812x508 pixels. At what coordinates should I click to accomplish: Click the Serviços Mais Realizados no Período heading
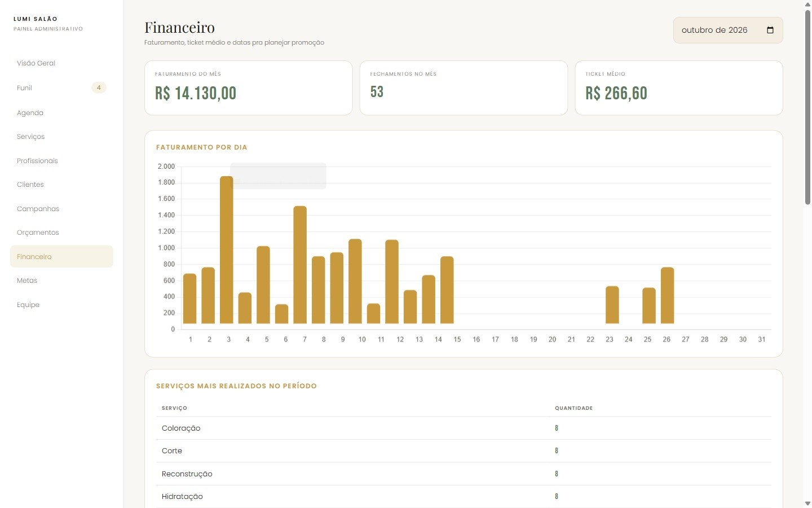click(x=236, y=386)
